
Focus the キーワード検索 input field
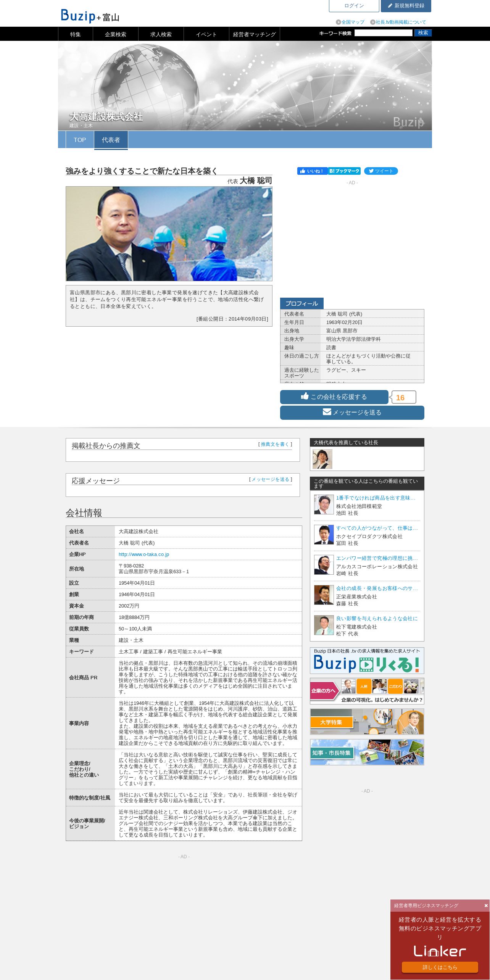point(383,33)
